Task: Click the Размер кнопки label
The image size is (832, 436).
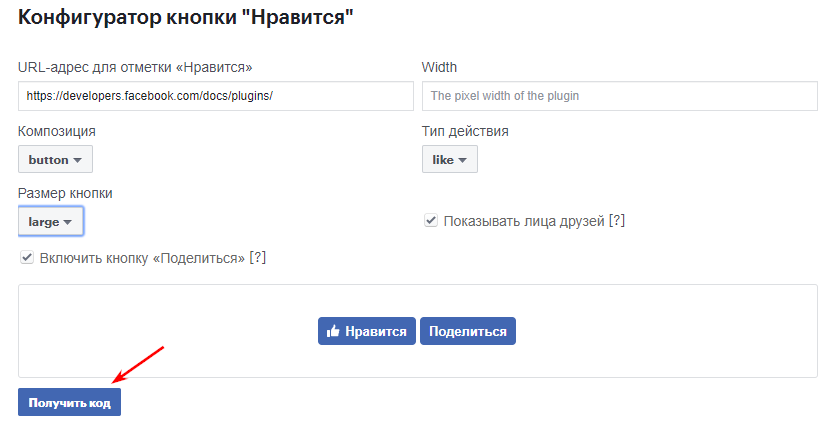Action: coord(65,193)
